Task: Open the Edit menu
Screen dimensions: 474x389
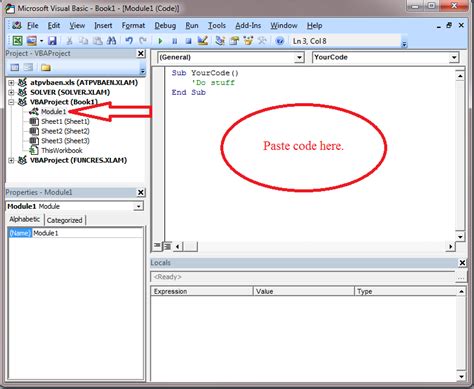Action: click(54, 25)
